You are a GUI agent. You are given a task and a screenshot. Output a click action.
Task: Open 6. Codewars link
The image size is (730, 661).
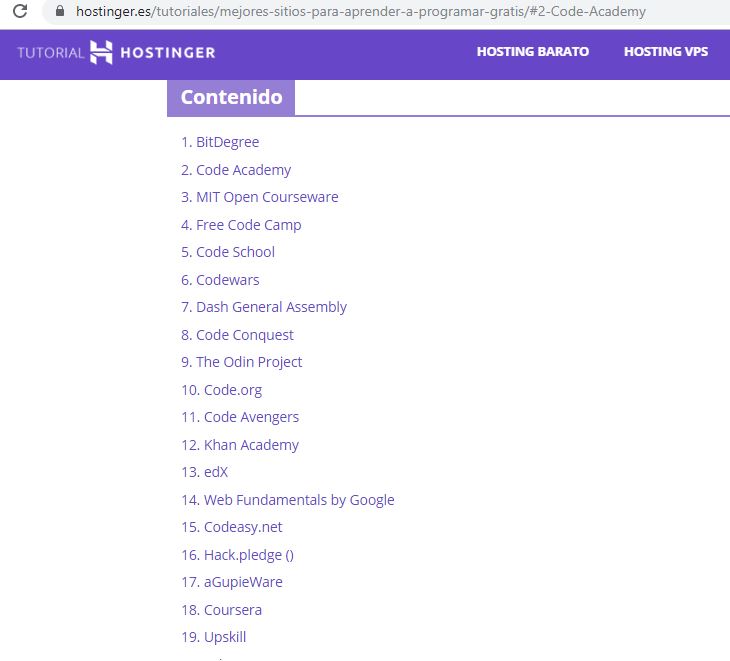coord(220,280)
